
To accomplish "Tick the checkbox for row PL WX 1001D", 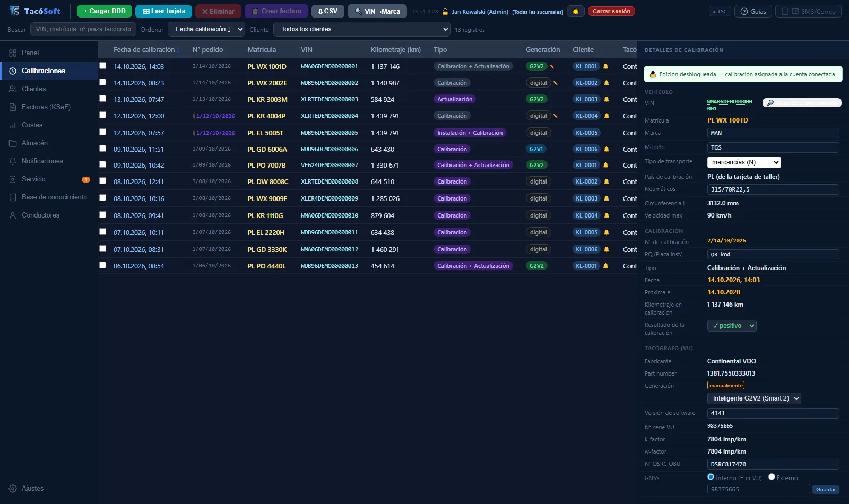I will (x=103, y=66).
